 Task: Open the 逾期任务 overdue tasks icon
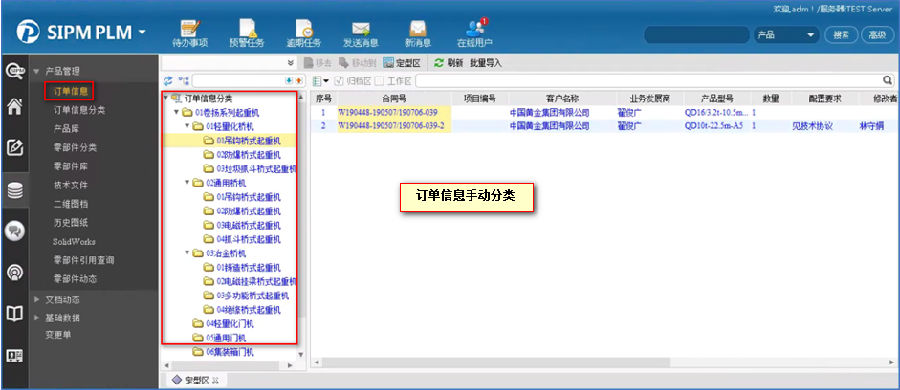click(304, 33)
